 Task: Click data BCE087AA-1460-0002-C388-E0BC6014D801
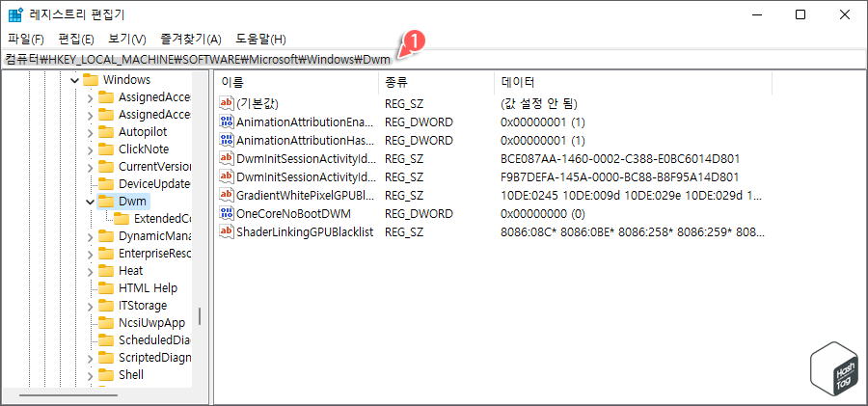(x=620, y=159)
